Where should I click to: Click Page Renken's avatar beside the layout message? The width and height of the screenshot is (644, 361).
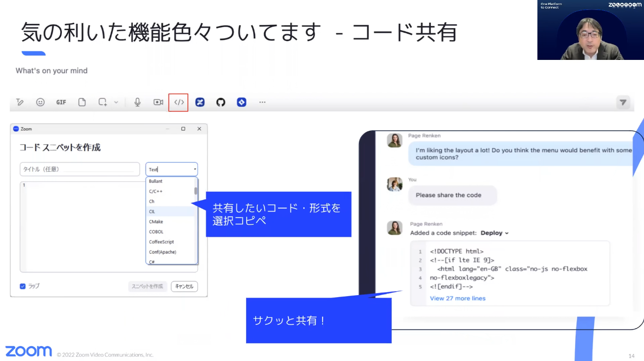tap(395, 140)
